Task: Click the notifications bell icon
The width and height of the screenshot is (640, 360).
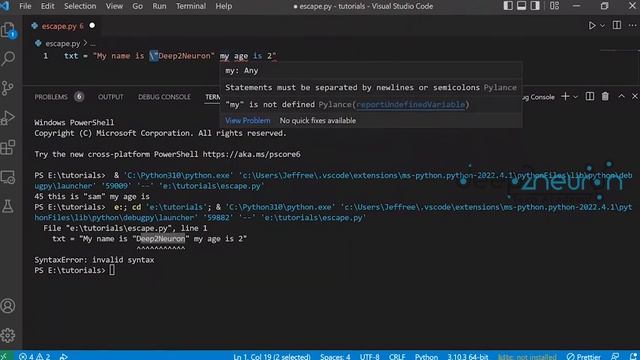Action: [x=633, y=356]
